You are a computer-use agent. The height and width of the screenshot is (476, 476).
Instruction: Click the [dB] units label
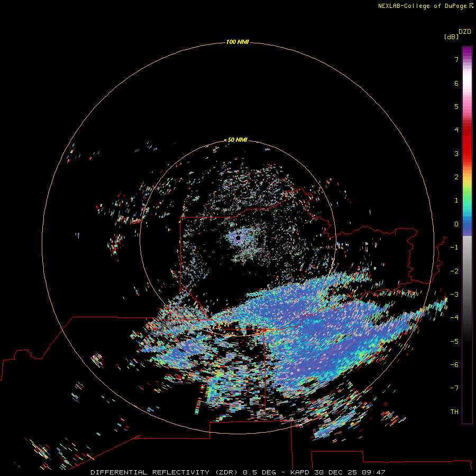pos(451,36)
